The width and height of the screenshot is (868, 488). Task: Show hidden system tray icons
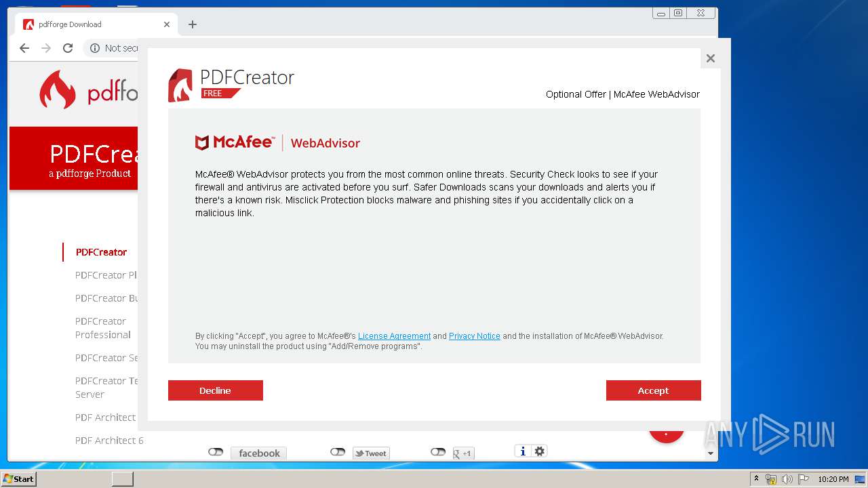coord(756,479)
